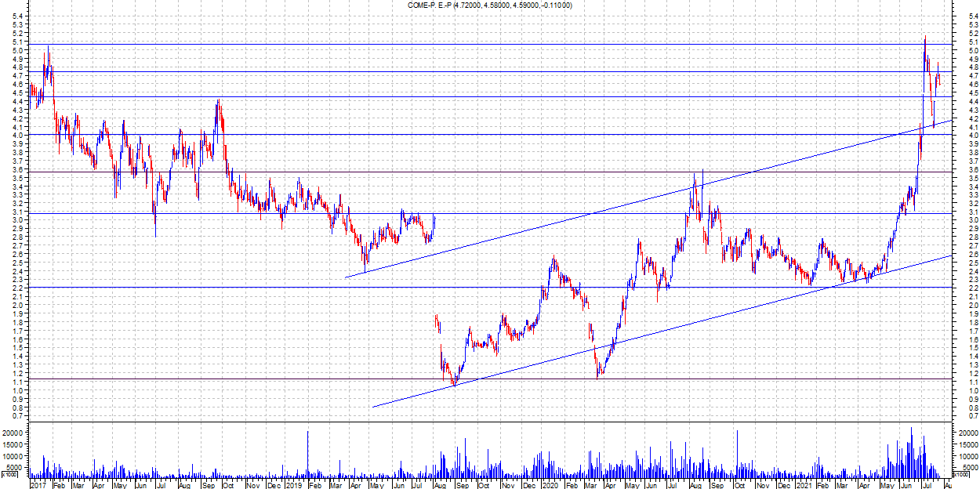Click the x1000 multiplier label at bottom right
This screenshot has width=980, height=489.
[x=960, y=474]
